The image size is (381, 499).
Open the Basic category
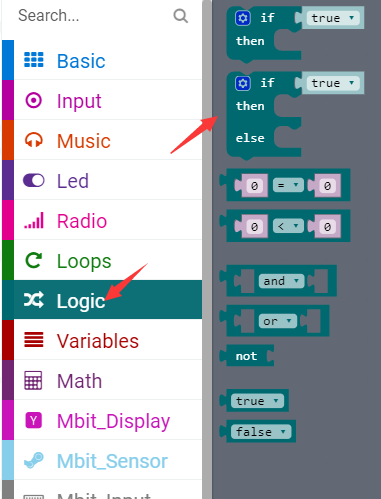(102, 60)
